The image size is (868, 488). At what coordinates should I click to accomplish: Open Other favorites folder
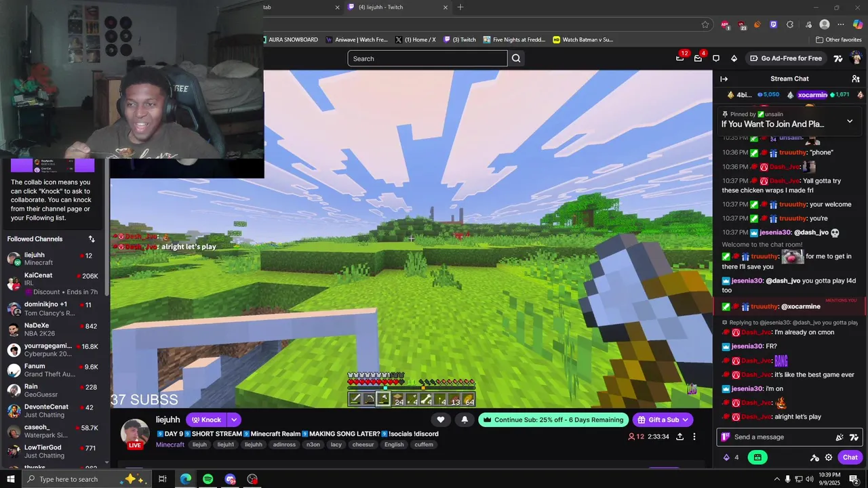coord(839,39)
